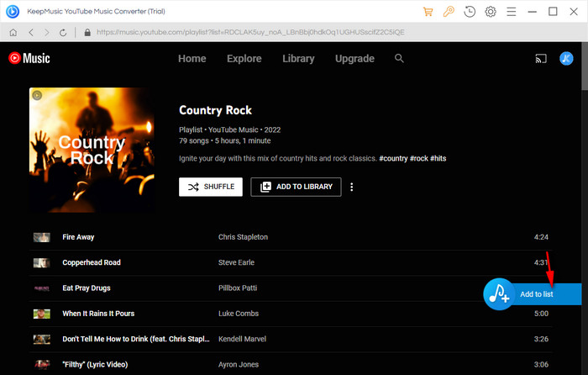Open the Chris Stapleton artist link
Screen dimensions: 588x375
coord(243,237)
